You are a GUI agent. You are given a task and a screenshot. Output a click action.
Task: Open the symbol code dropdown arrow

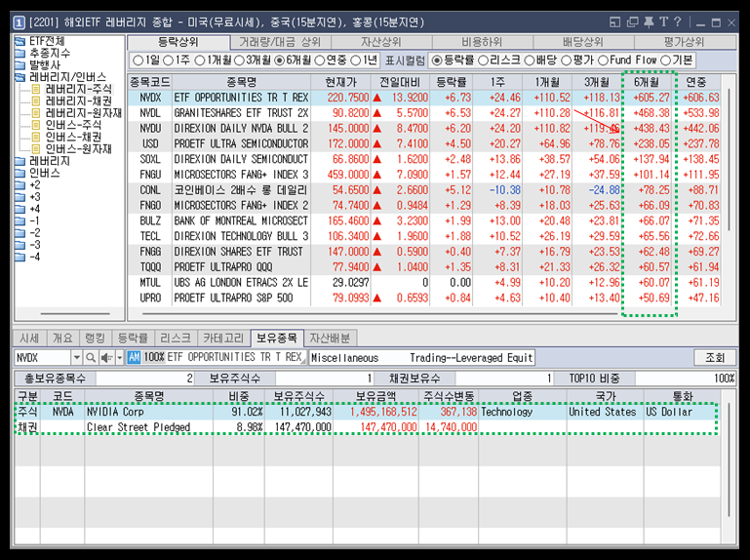coord(76,357)
